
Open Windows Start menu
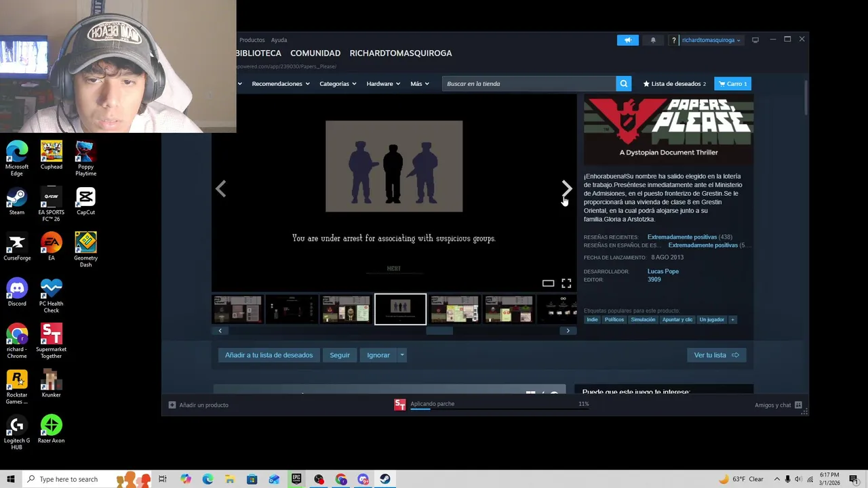[11, 479]
